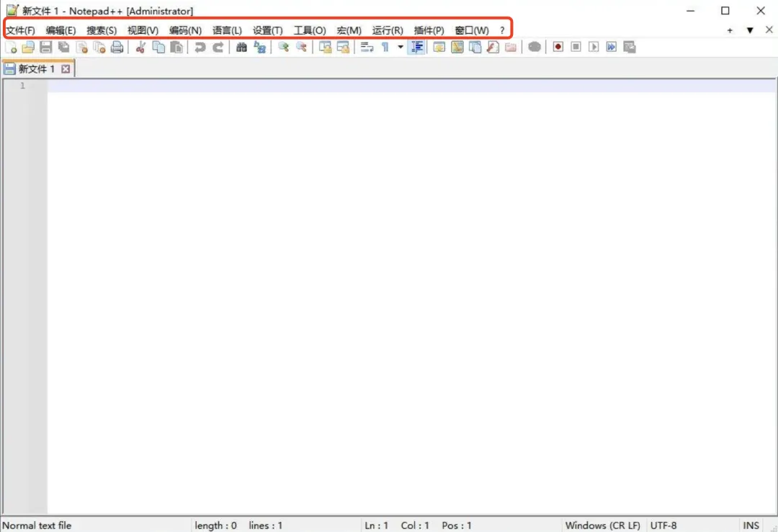Image resolution: width=778 pixels, height=532 pixels.
Task: Click the Save recorded macro icon
Action: tap(629, 47)
